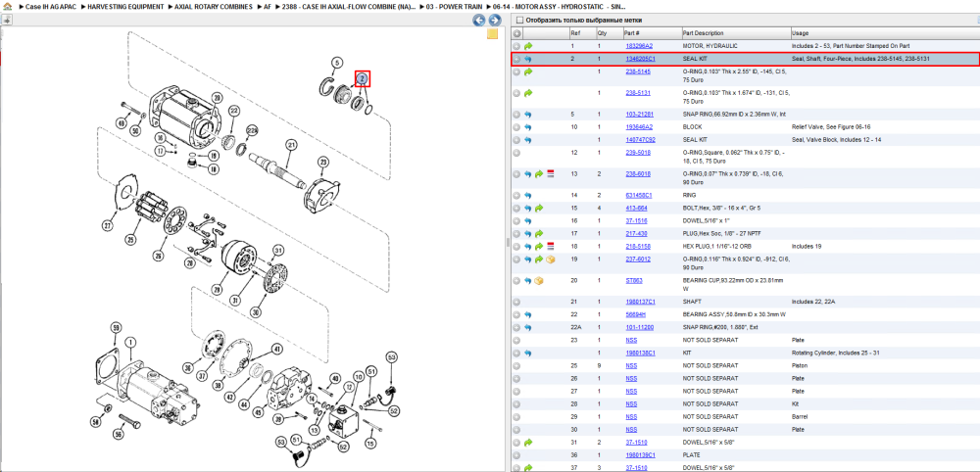The height and width of the screenshot is (472, 980).
Task: Click green arrow icon in ref 31 DOWEL row
Action: (528, 442)
